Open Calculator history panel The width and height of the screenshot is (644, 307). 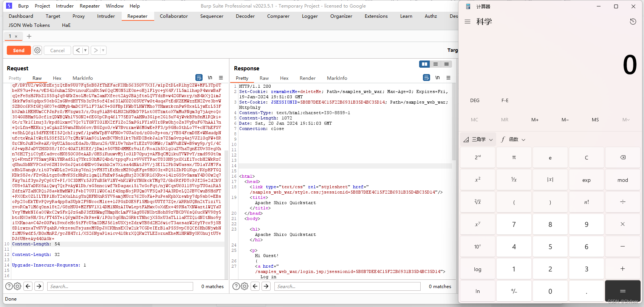tap(633, 22)
